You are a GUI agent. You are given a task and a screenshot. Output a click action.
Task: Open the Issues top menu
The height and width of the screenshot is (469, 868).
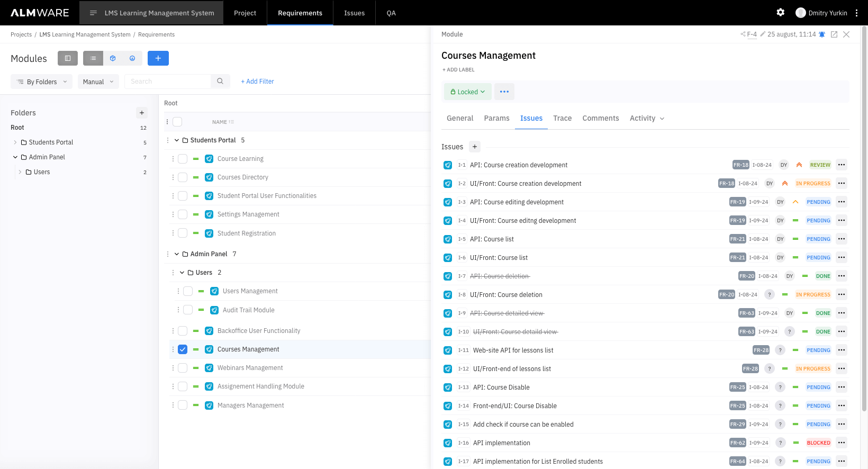click(354, 13)
